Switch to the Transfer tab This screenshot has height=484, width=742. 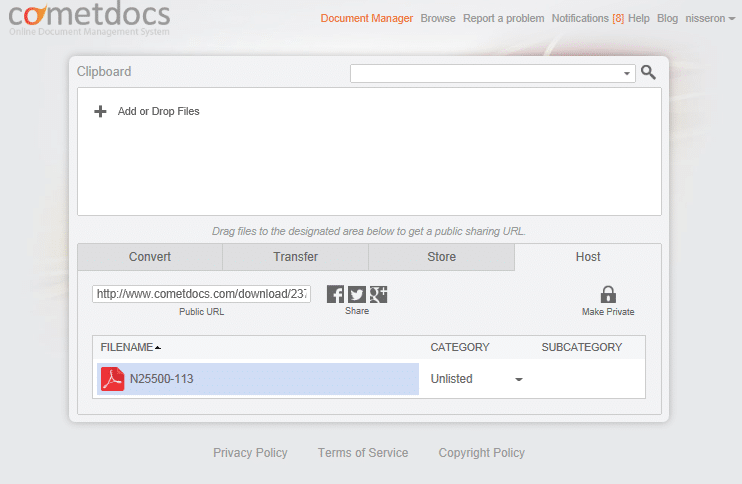(x=295, y=257)
